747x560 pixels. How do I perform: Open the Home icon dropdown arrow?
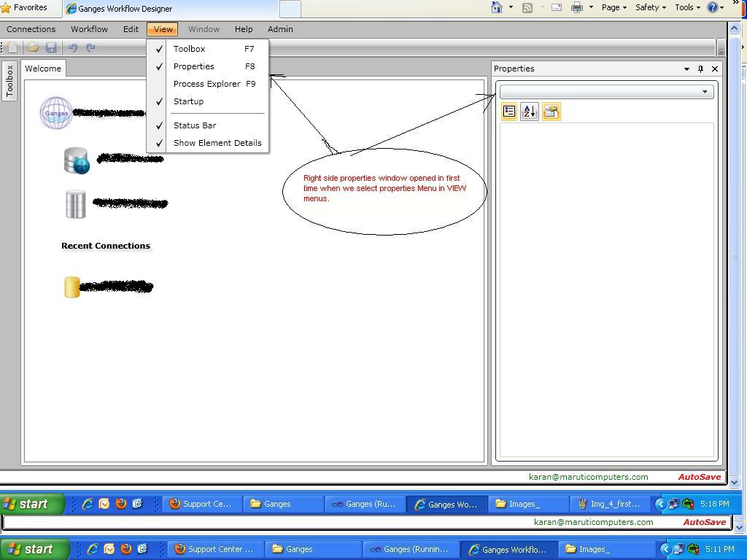pos(511,7)
